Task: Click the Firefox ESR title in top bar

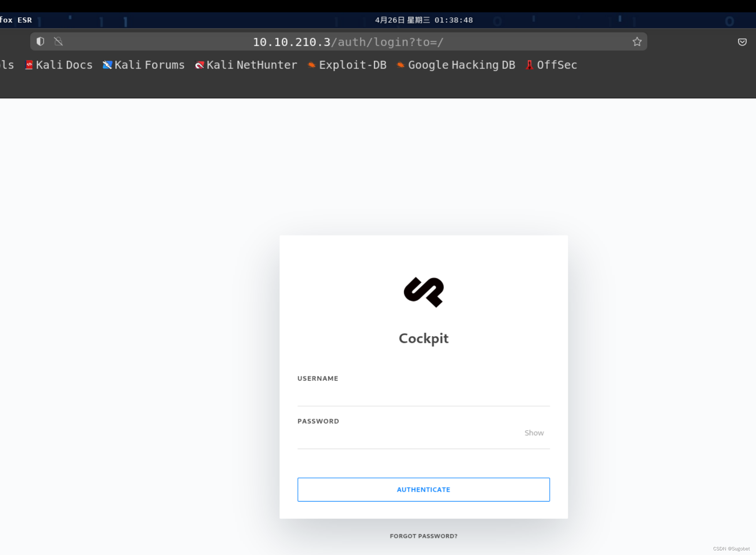Action: 16,20
